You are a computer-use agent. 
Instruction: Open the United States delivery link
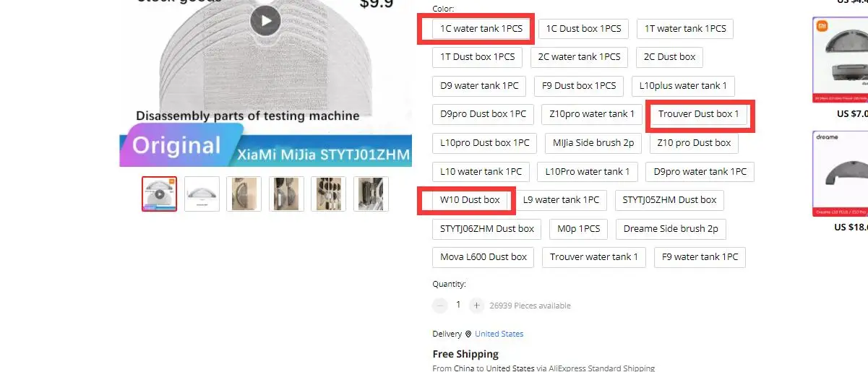[499, 334]
